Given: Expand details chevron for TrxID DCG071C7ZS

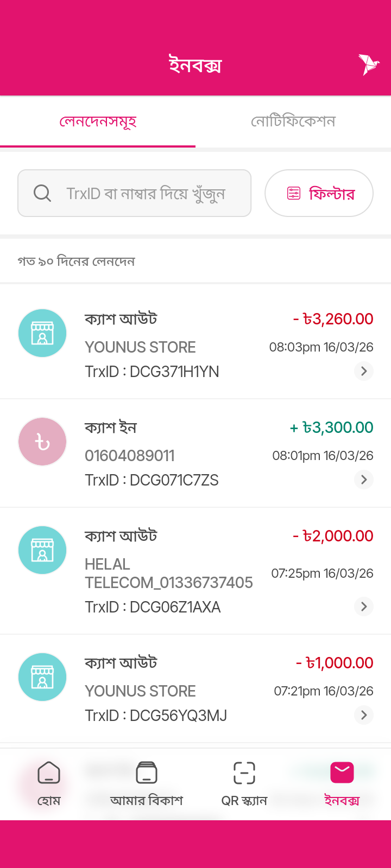Looking at the screenshot, I should pos(364,480).
